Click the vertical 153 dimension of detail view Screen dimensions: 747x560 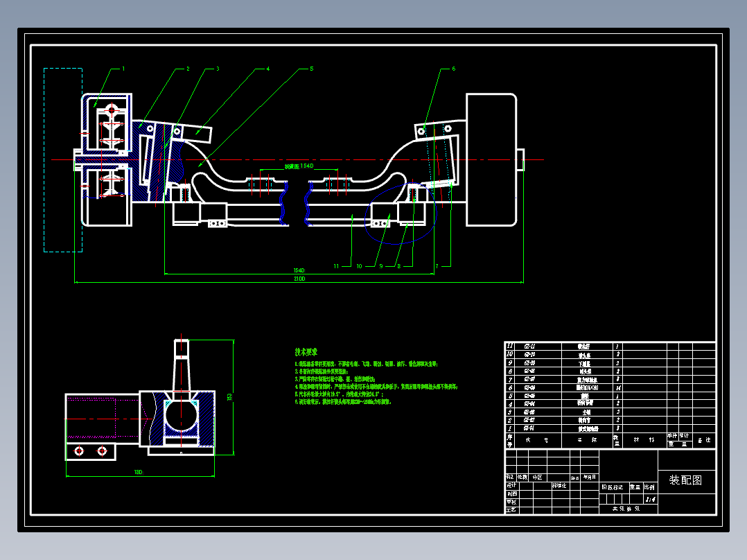point(229,396)
